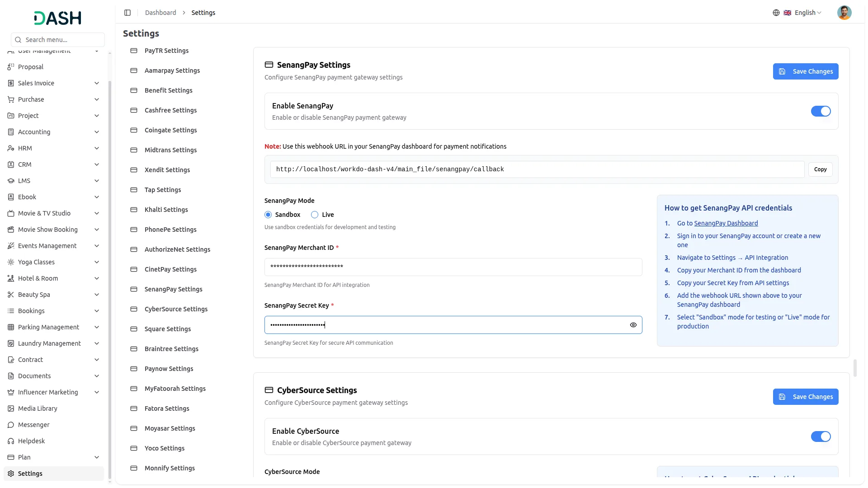This screenshot has height=488, width=868.
Task: Expand the CRM menu chevron
Action: (x=97, y=164)
